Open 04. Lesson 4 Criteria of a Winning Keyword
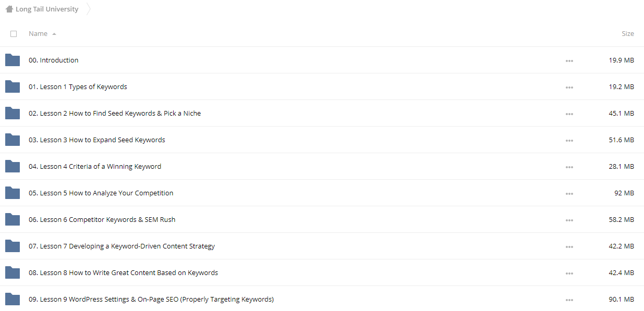Viewport: 644px width, 311px height. (95, 166)
